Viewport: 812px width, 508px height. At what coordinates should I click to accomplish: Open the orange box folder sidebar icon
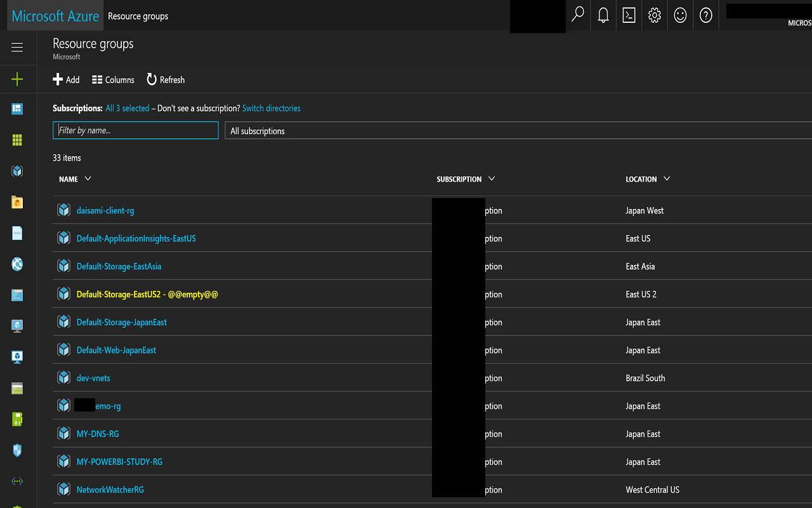tap(17, 203)
